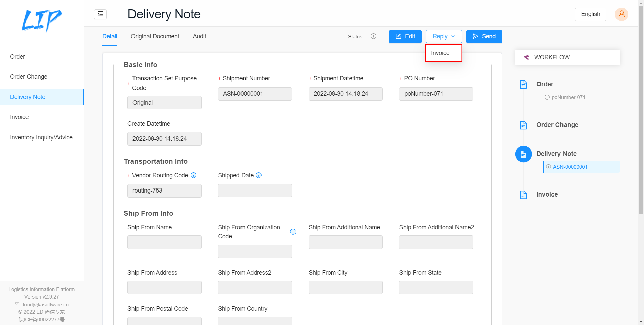Click the WORKFLOW panel header
Image resolution: width=644 pixels, height=325 pixels.
567,57
